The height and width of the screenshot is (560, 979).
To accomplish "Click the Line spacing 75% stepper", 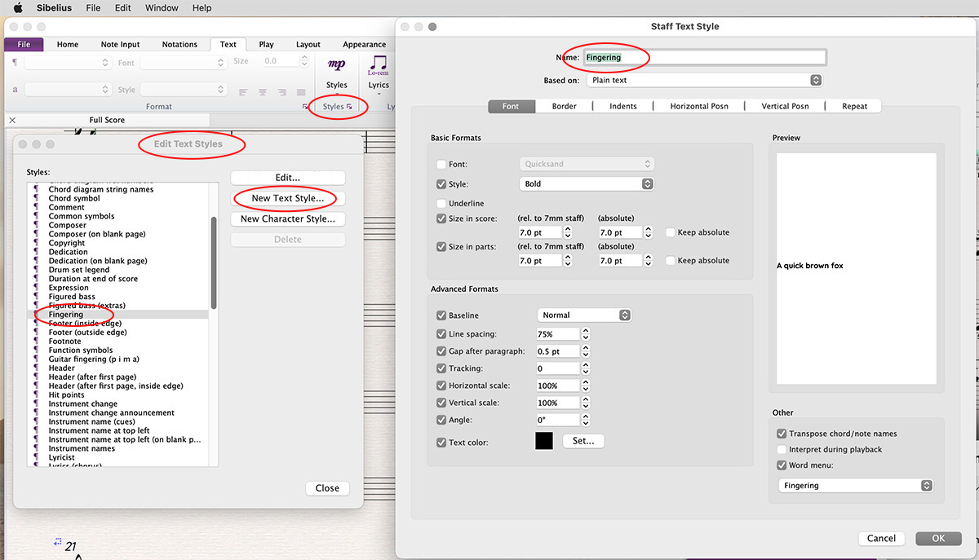I will click(585, 334).
